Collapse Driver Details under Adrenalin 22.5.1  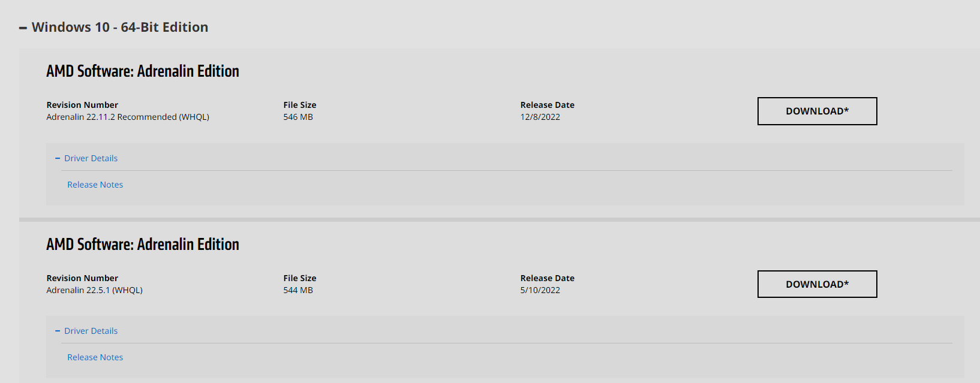tap(91, 331)
